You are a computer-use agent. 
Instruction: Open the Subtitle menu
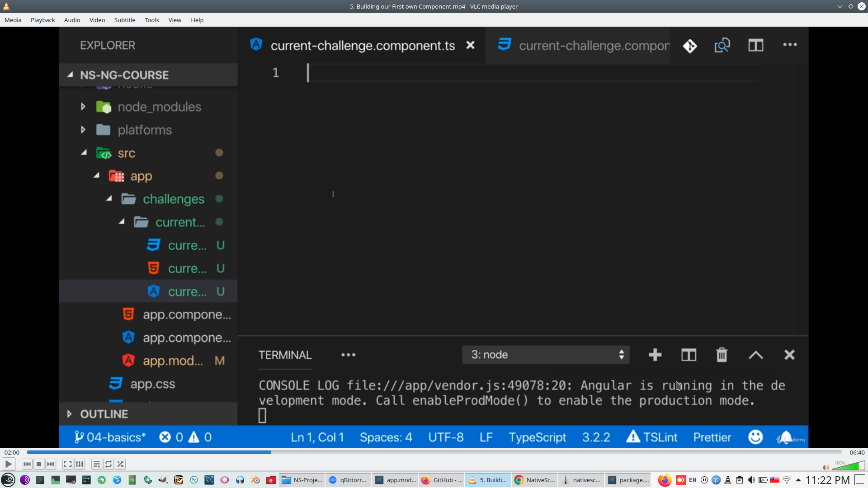click(x=124, y=20)
